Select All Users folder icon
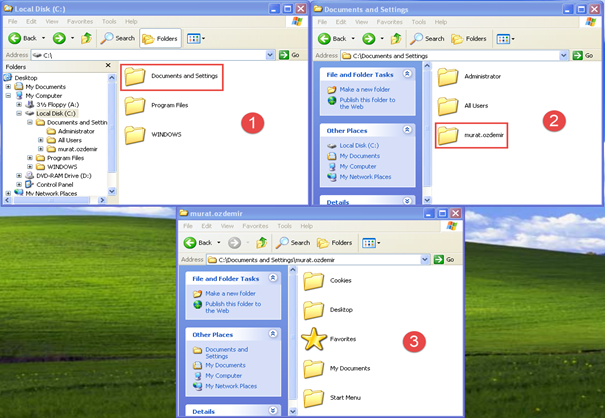The width and height of the screenshot is (605, 418). coord(448,106)
